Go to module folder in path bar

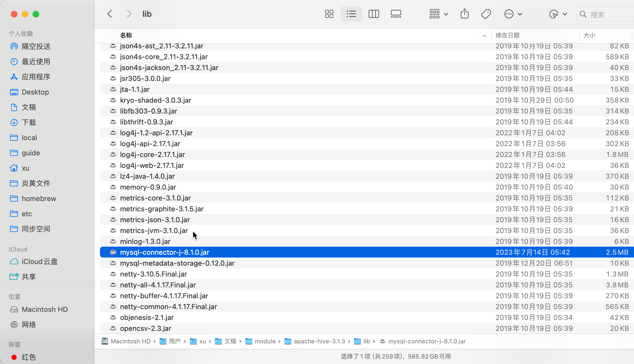(x=265, y=341)
